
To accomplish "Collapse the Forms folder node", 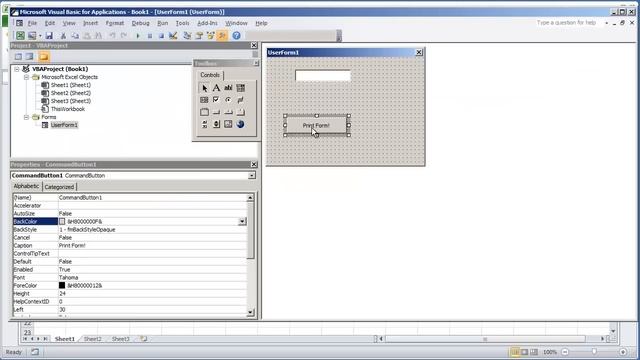I will [27, 117].
